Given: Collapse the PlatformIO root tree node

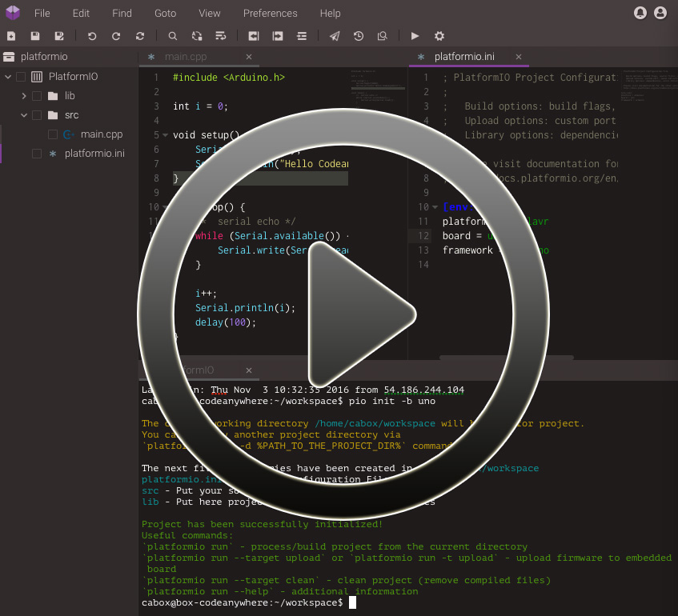Looking at the screenshot, I should pos(8,77).
